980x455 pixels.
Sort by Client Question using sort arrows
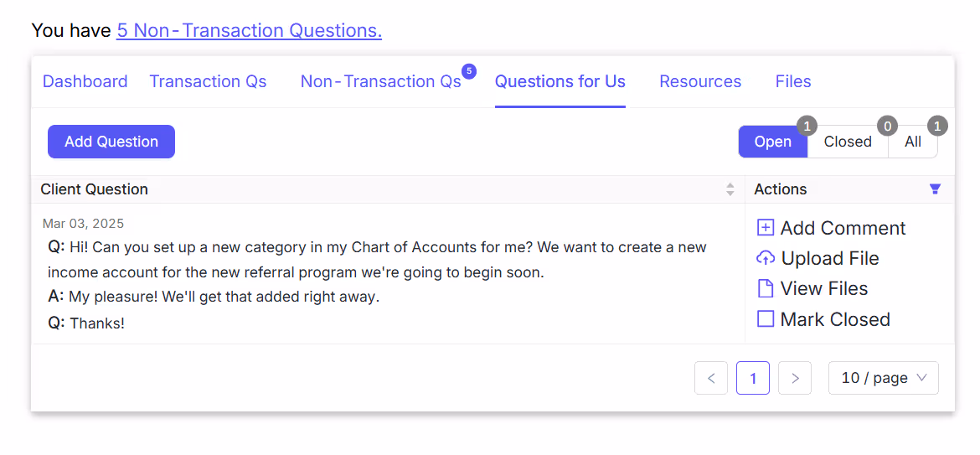tap(730, 189)
